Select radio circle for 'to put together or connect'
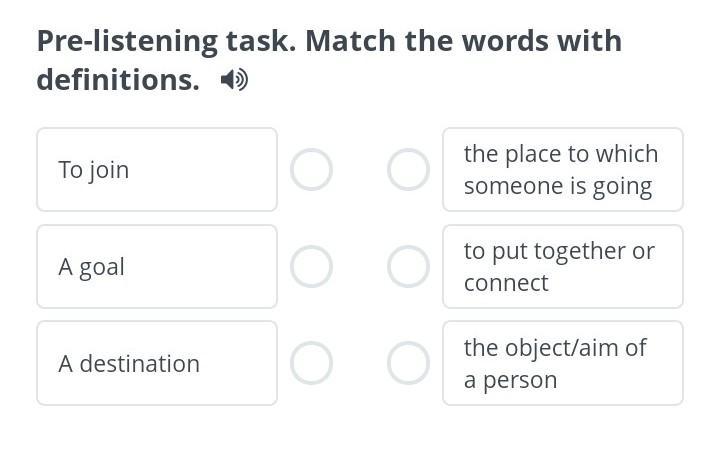720x457 pixels. tap(408, 267)
